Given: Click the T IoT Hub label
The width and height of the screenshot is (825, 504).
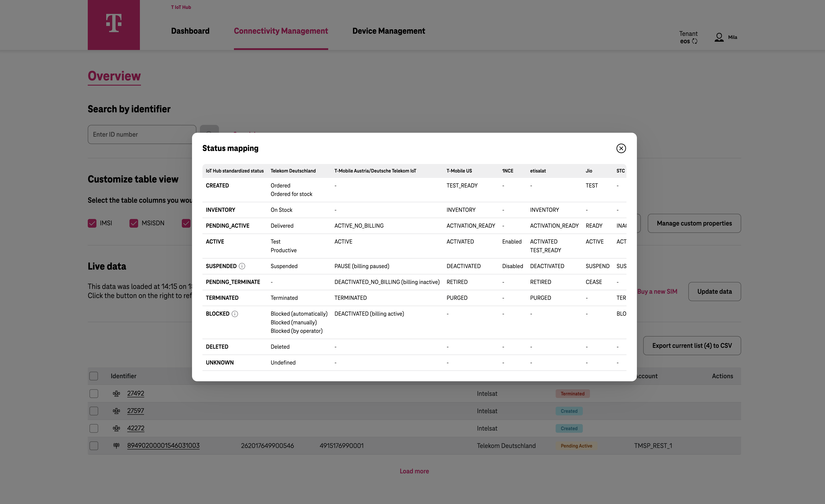Looking at the screenshot, I should (x=181, y=7).
